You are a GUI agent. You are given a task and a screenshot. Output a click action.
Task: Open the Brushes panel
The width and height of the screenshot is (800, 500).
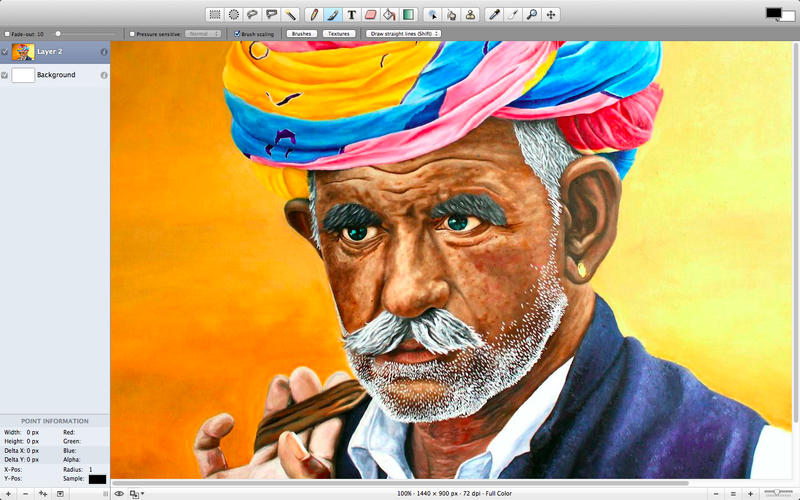pyautogui.click(x=302, y=34)
